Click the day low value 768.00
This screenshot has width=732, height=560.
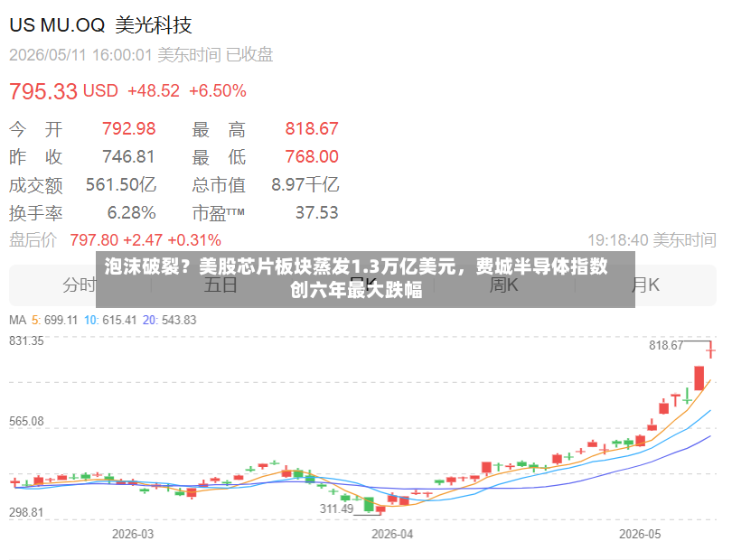(x=312, y=157)
